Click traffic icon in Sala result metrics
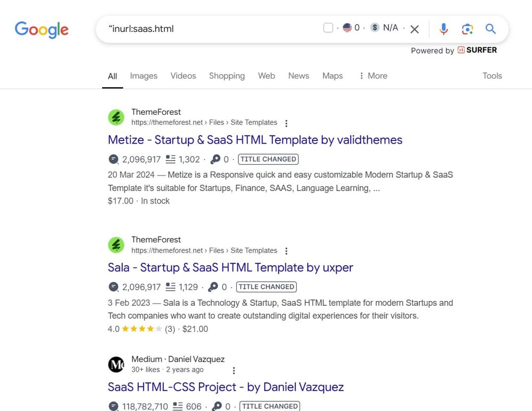Viewport: 532px width, 411px height. point(113,287)
